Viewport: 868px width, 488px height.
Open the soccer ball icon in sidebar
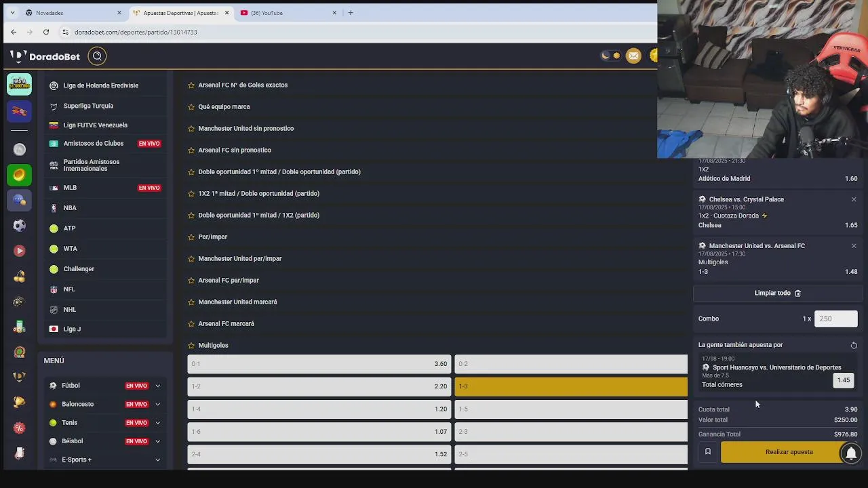coord(19,225)
